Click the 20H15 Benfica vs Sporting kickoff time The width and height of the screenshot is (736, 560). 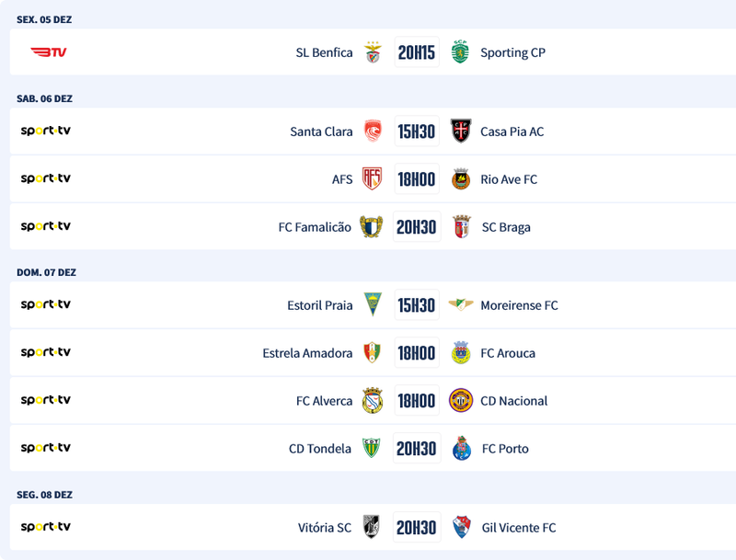[417, 52]
